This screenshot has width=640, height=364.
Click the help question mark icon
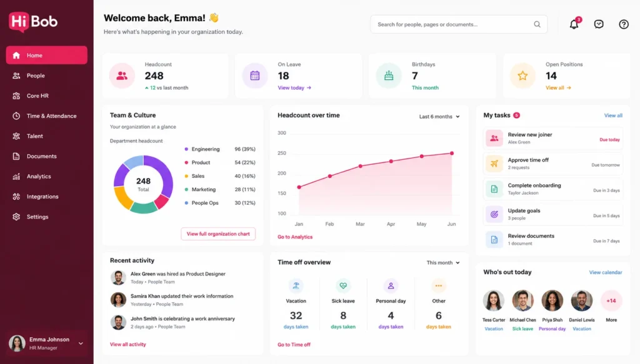click(624, 24)
